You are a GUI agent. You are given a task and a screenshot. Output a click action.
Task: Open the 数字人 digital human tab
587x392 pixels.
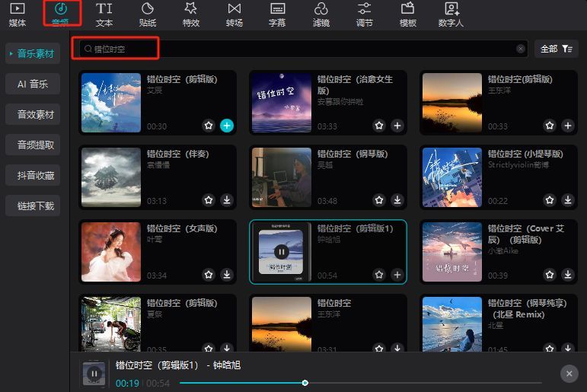click(x=451, y=15)
